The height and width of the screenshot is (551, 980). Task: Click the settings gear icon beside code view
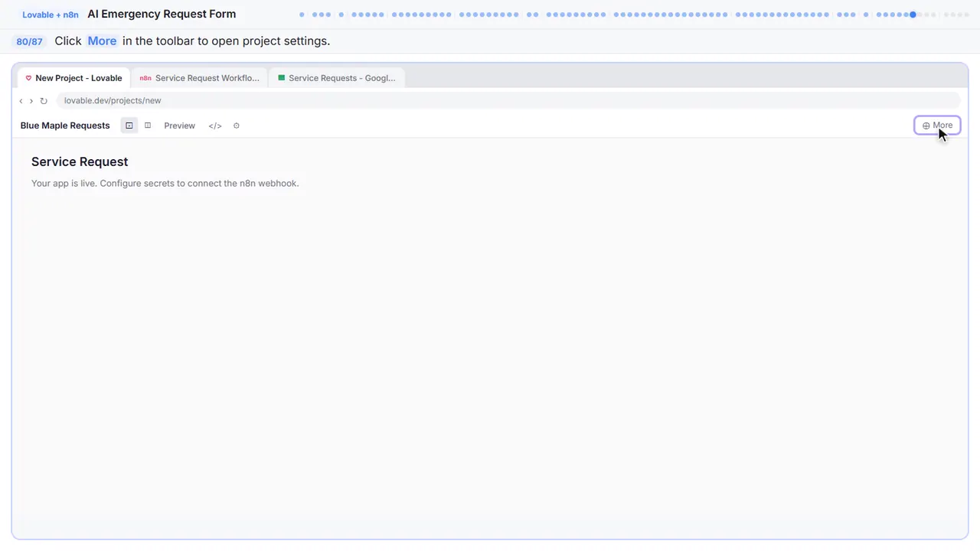237,126
